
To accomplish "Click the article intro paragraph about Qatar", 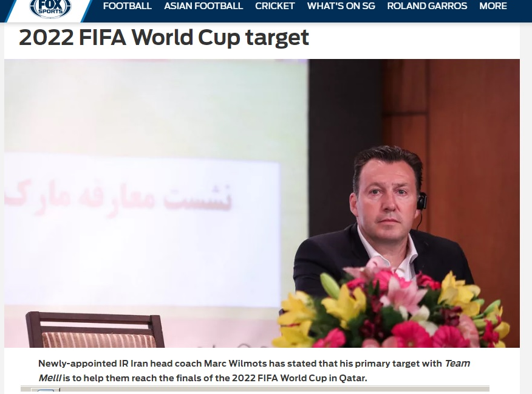I will pyautogui.click(x=254, y=370).
